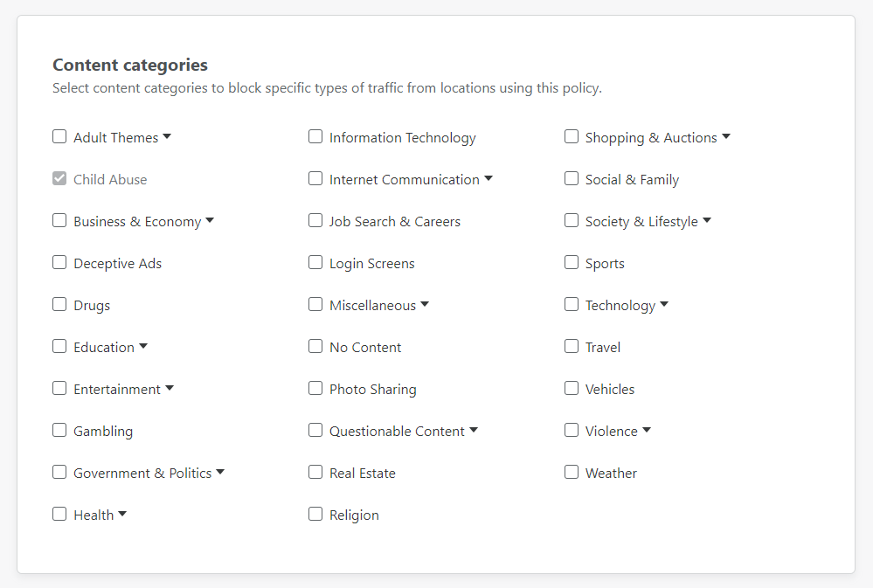
Task: Expand the Adult Themes subcategories arrow
Action: pos(167,136)
